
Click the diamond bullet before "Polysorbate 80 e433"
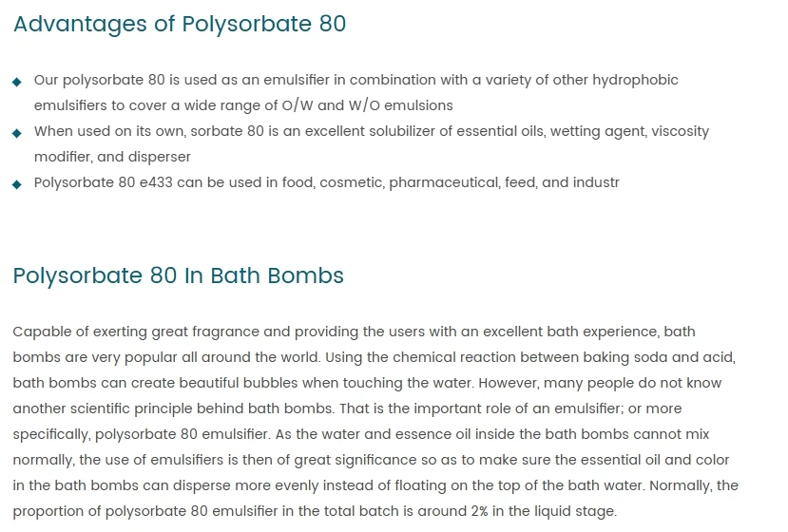(x=17, y=184)
